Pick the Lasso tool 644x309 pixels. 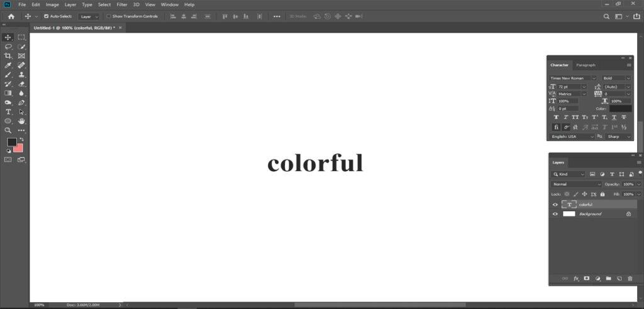[x=8, y=47]
